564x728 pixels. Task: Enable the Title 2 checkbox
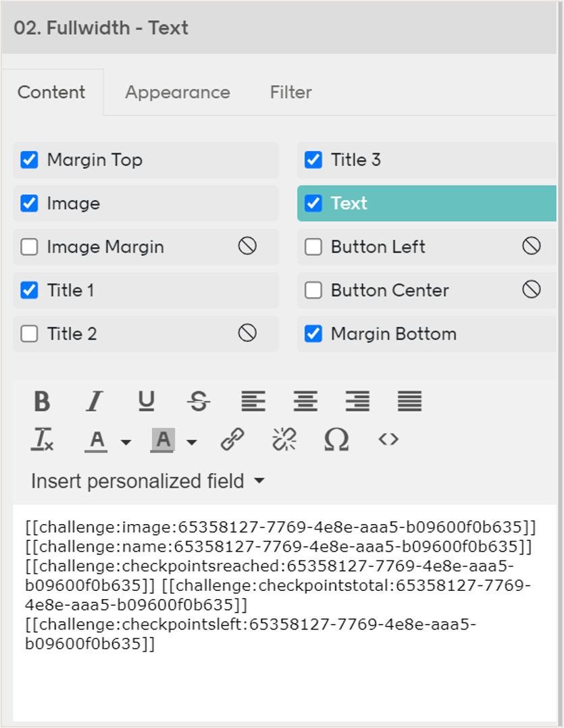coord(29,334)
